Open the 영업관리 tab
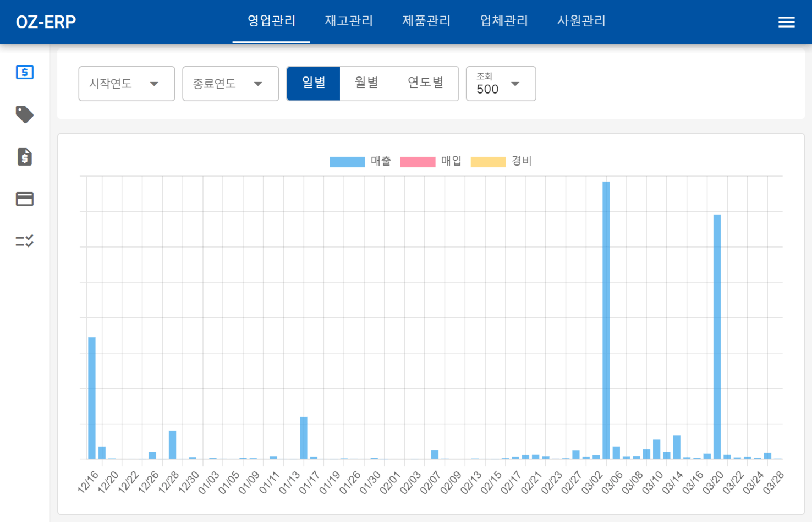Viewport: 812px width, 522px height. tap(271, 21)
